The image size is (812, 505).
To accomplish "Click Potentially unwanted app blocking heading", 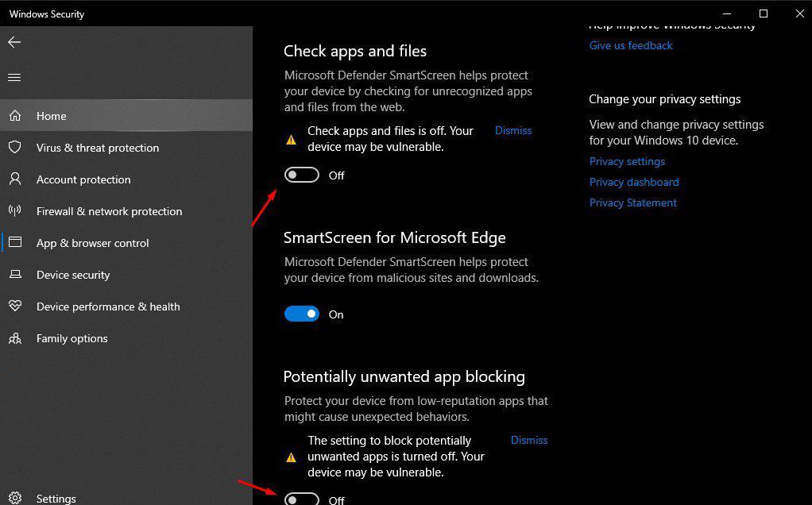I will pos(404,376).
